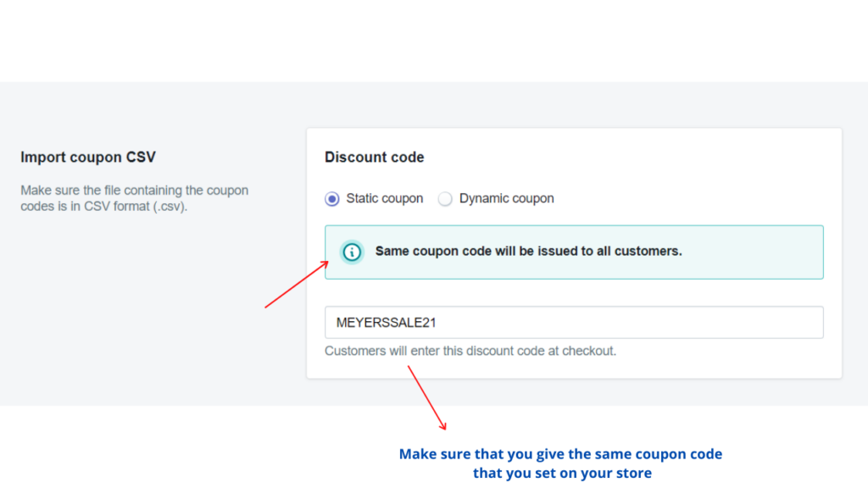The image size is (868, 488).
Task: Select the Static coupon option
Action: tap(331, 198)
